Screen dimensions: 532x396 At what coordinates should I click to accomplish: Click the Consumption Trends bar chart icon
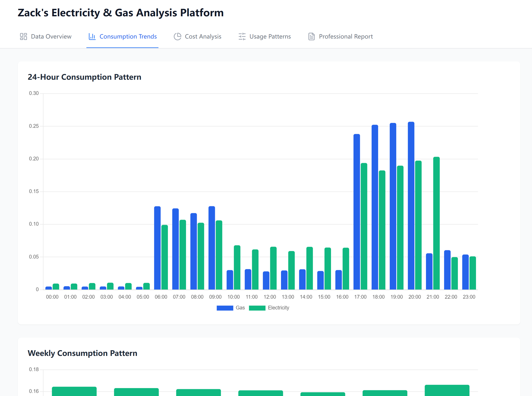[92, 36]
